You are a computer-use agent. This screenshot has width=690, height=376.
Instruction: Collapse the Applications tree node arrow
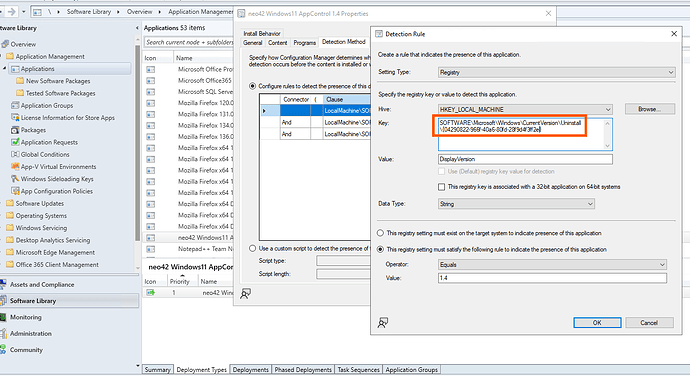5,69
